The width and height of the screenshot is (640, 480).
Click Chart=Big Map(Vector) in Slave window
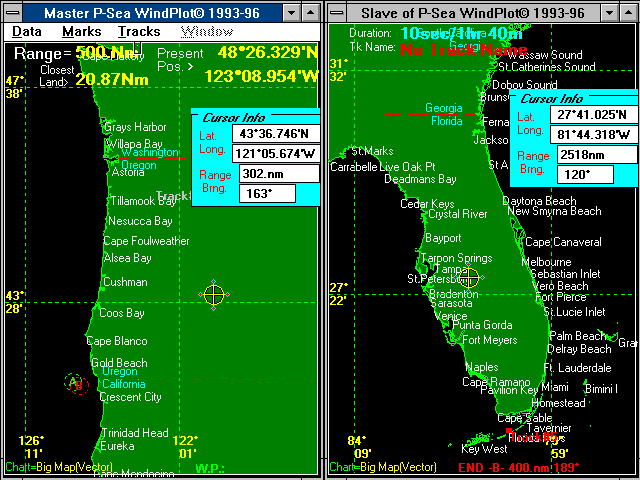383,467
